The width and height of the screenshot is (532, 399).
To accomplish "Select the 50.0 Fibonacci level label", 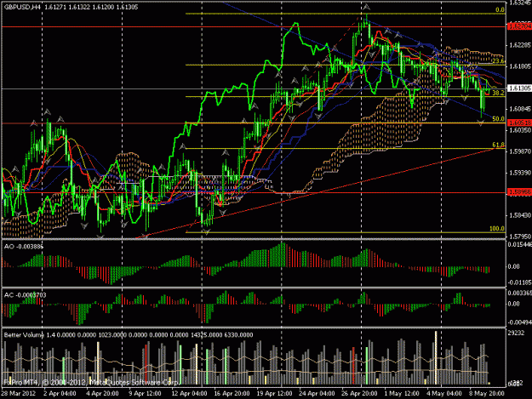I will tap(498, 119).
